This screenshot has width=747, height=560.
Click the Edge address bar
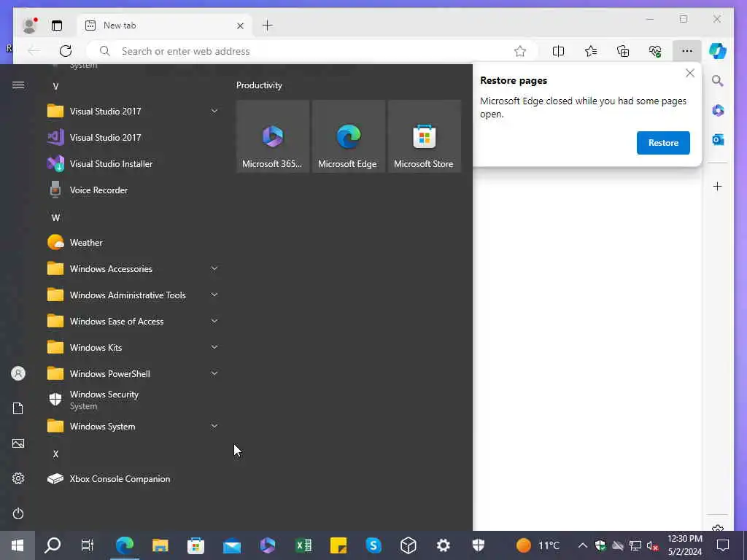[312, 51]
